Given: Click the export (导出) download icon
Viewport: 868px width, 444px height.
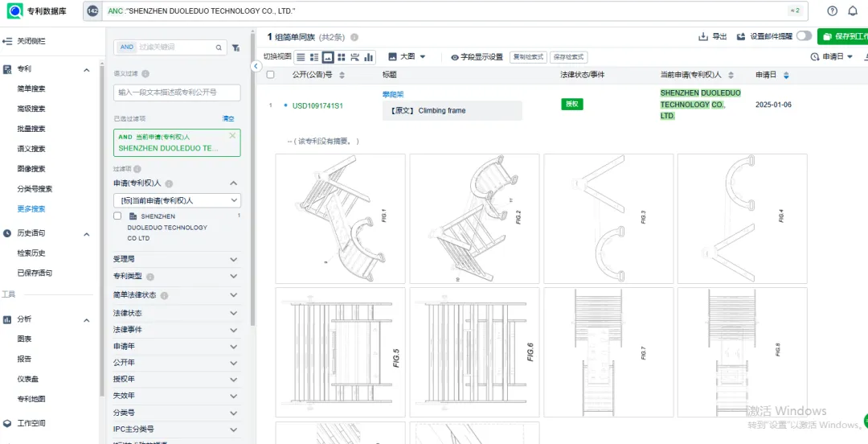Looking at the screenshot, I should (703, 36).
